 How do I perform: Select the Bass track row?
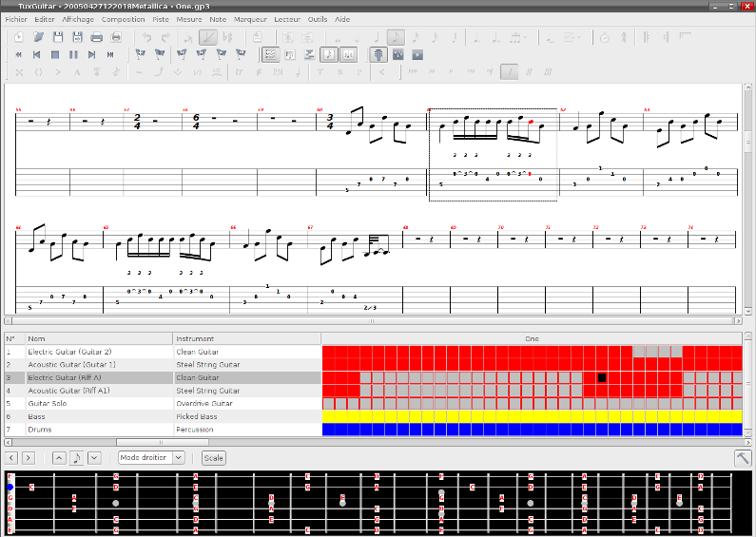(x=163, y=416)
